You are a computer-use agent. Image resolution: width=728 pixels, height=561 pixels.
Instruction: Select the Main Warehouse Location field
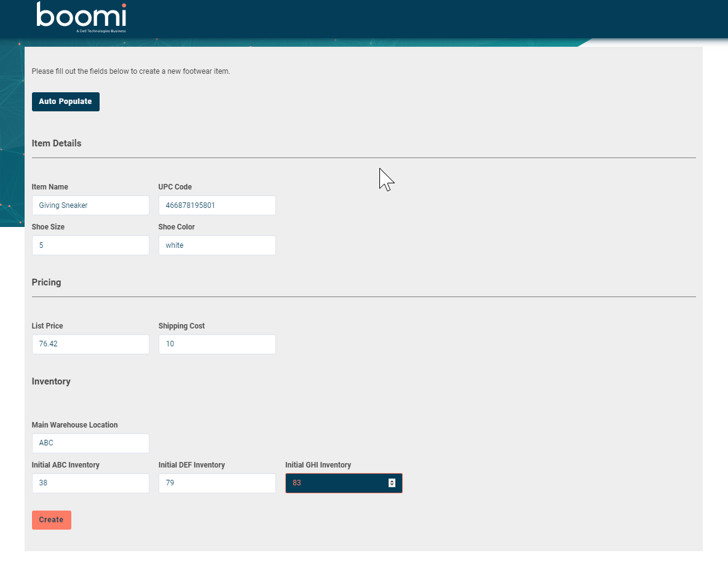(x=90, y=444)
